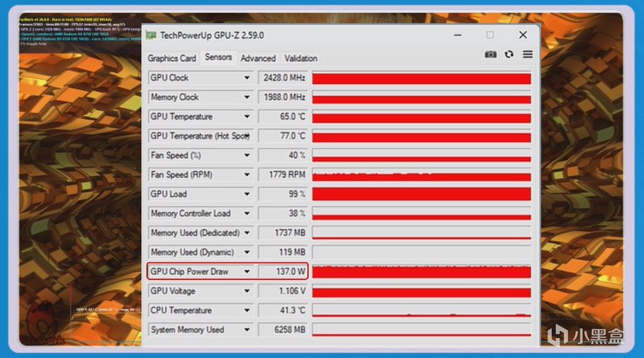Click the 1779 RPM fan value
This screenshot has height=358, width=644.
[283, 174]
